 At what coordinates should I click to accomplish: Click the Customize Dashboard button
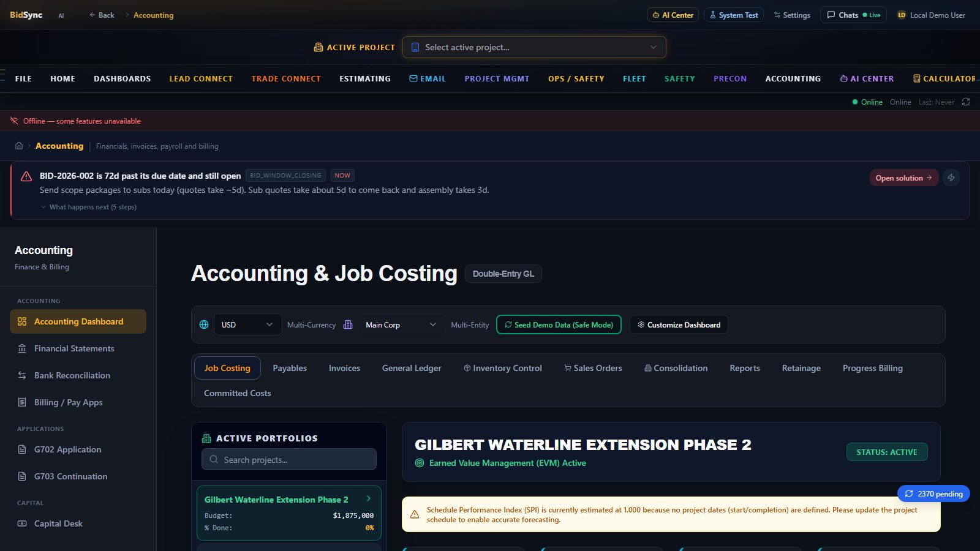pos(679,324)
